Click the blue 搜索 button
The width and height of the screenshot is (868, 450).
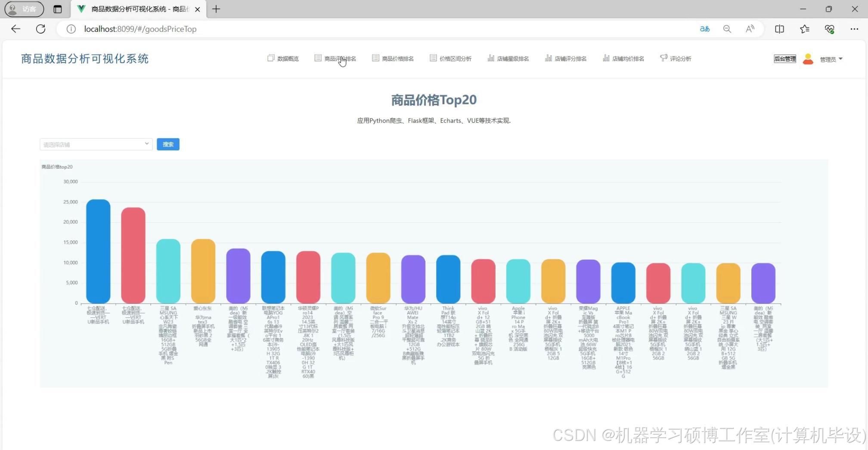(168, 144)
